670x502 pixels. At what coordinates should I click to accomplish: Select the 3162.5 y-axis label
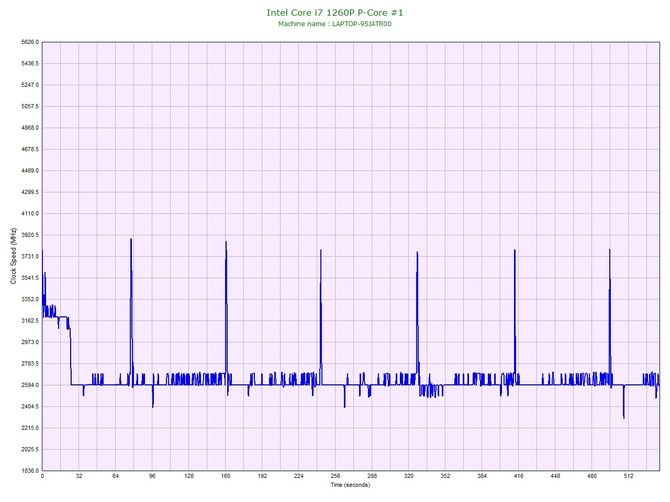click(30, 321)
